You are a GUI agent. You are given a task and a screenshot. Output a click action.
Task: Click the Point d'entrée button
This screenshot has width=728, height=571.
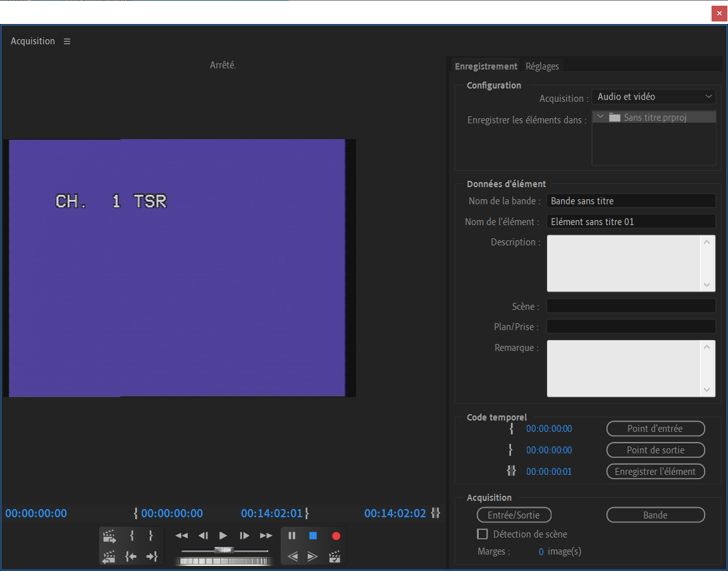655,429
